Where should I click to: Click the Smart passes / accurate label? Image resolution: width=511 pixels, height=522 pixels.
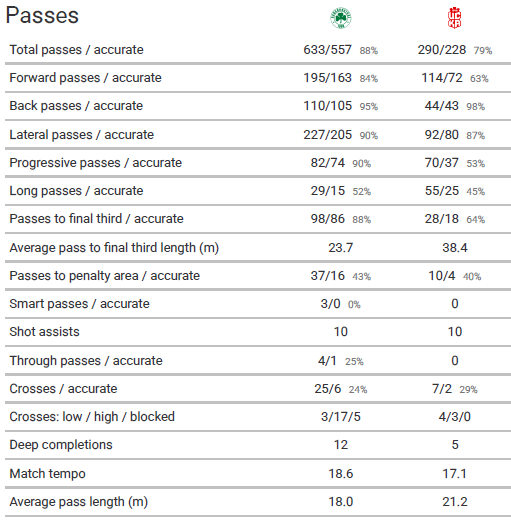[x=79, y=304]
